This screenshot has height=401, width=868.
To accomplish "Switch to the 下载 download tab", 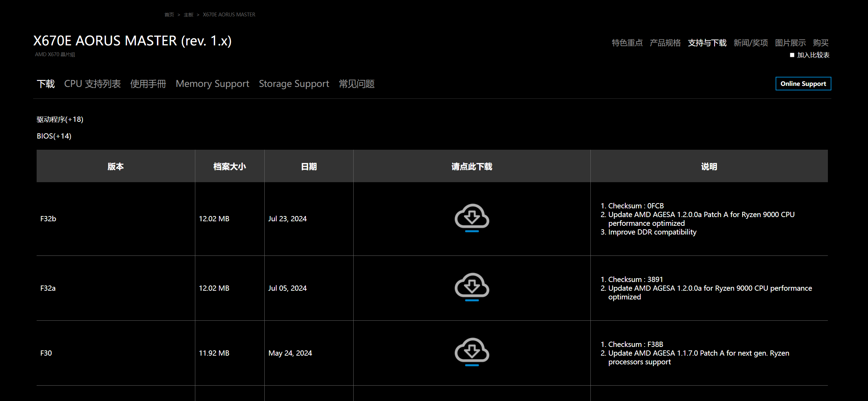I will tap(46, 84).
